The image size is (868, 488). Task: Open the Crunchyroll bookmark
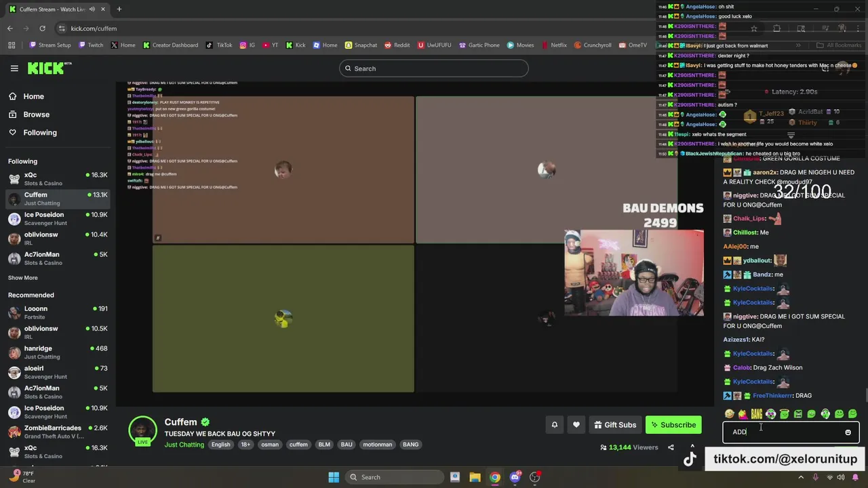pos(593,45)
